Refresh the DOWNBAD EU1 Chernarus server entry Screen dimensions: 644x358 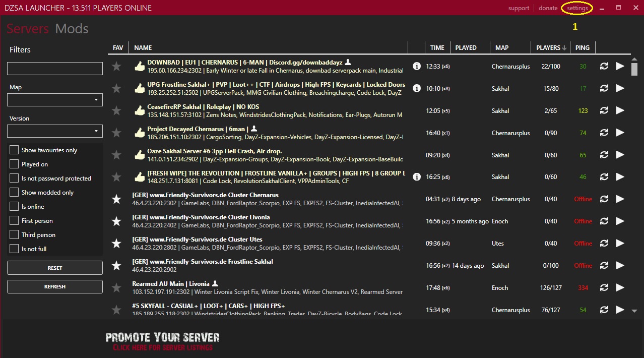pyautogui.click(x=604, y=66)
